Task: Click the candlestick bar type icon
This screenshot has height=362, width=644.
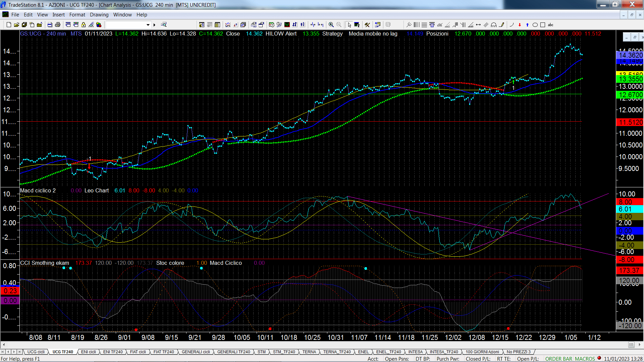Action: (x=303, y=24)
